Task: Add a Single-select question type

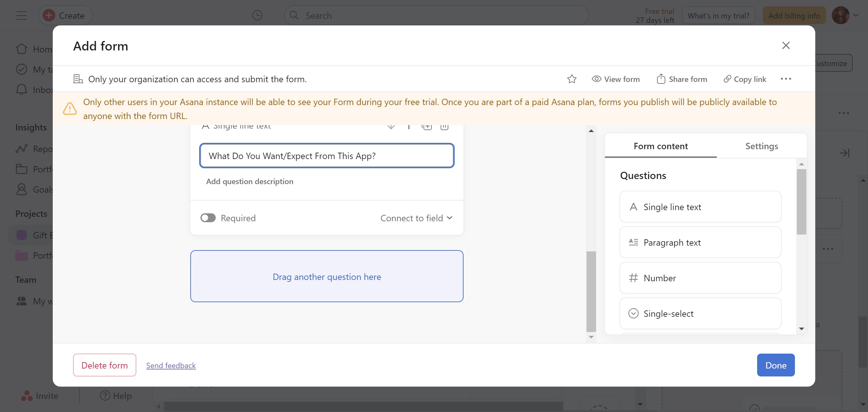Action: point(700,313)
